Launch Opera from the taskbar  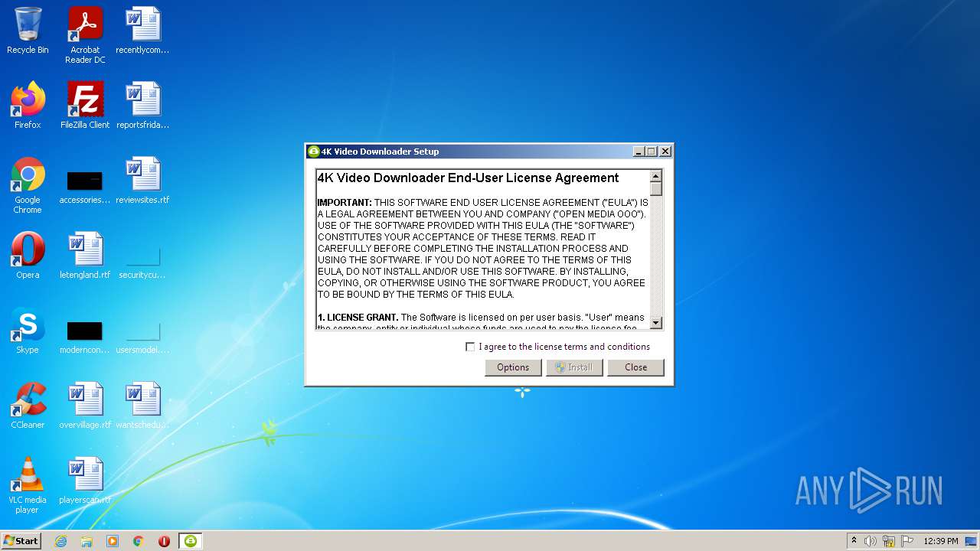164,541
